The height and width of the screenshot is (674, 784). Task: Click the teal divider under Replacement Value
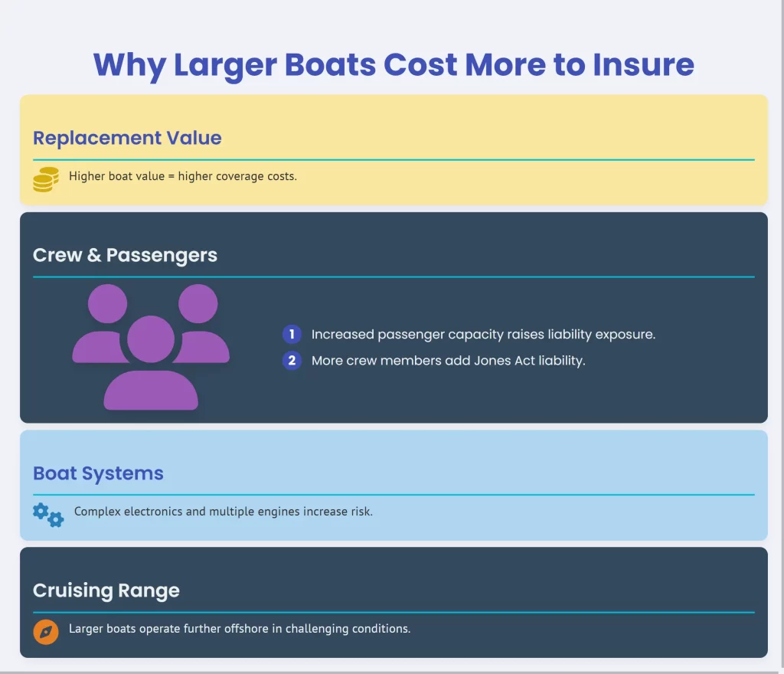(x=394, y=160)
